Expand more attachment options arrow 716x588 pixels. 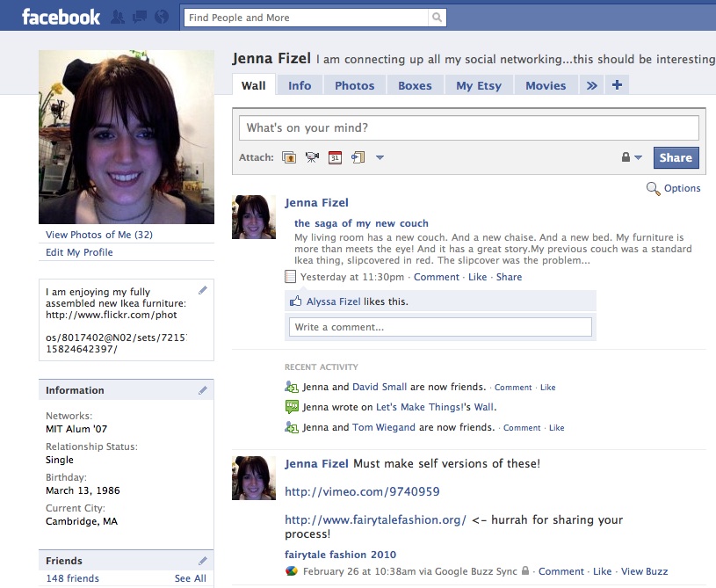pos(380,157)
